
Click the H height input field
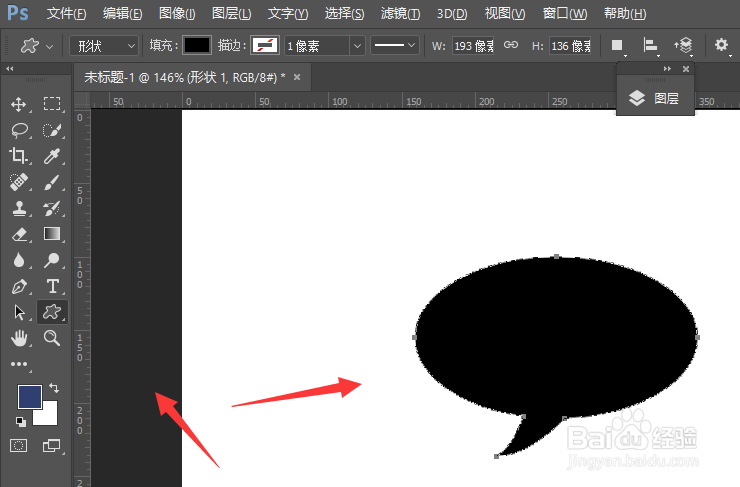(570, 46)
